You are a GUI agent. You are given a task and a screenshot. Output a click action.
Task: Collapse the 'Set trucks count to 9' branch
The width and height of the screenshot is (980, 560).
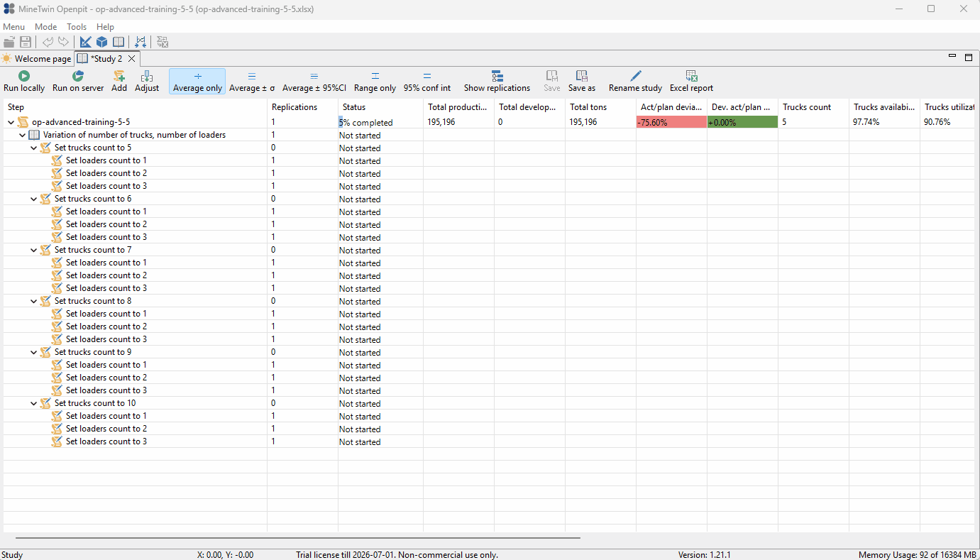point(33,352)
